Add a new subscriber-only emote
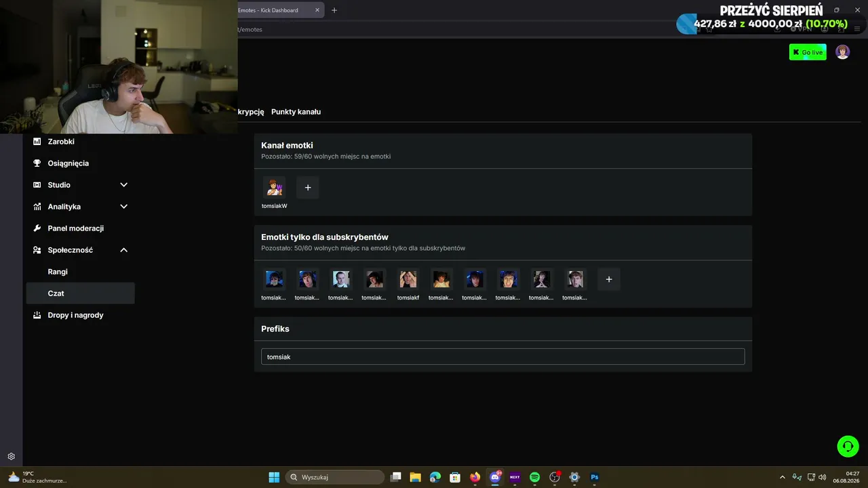 point(608,279)
